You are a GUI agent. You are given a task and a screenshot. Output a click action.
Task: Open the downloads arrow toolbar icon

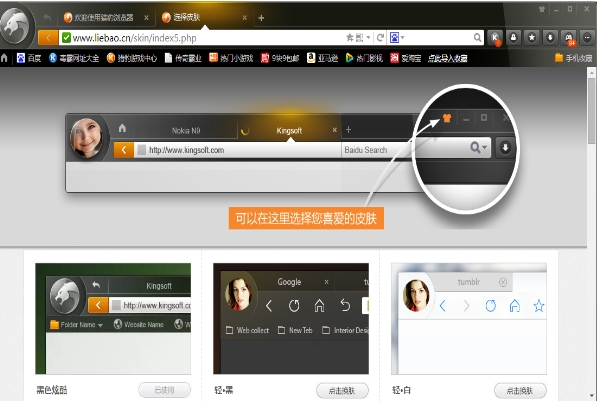tap(550, 38)
